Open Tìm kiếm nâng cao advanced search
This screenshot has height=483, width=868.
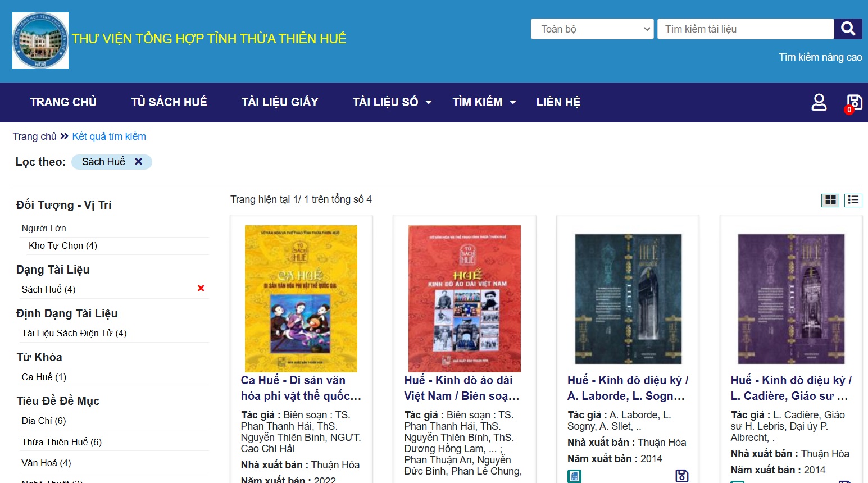click(820, 57)
